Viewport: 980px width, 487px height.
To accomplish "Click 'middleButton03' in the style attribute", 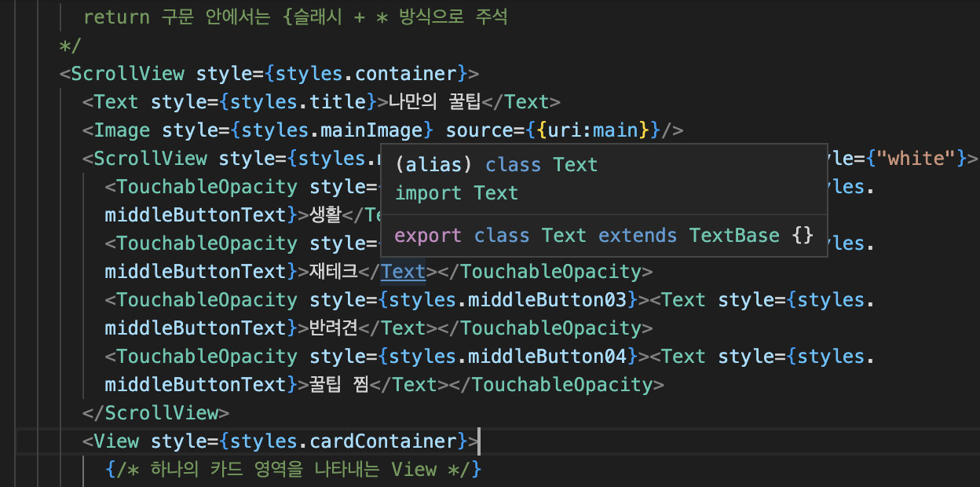I will point(547,299).
